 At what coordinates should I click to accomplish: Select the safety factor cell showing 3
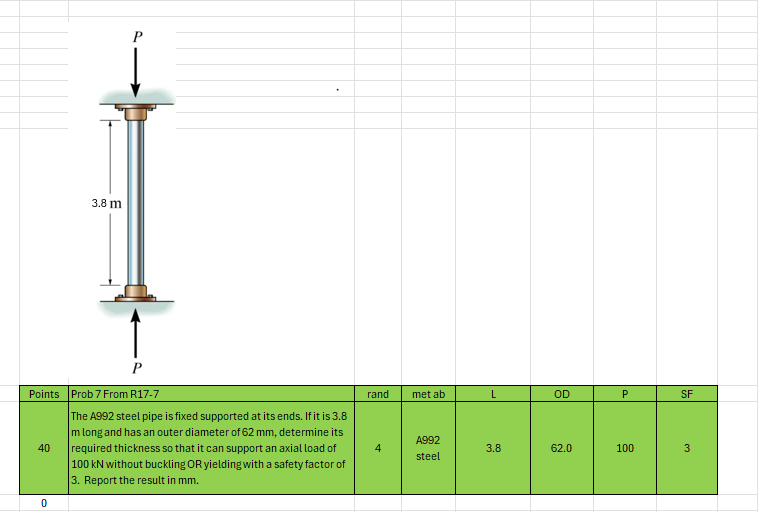click(687, 448)
